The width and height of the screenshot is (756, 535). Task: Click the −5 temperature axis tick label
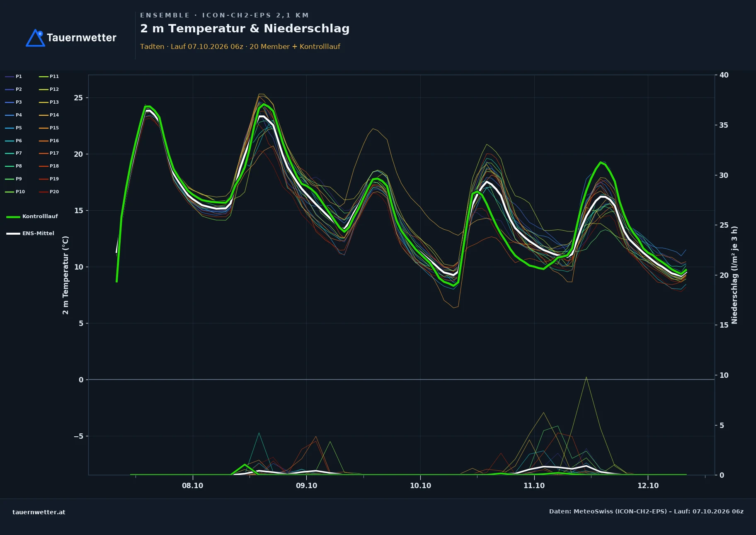tap(78, 436)
